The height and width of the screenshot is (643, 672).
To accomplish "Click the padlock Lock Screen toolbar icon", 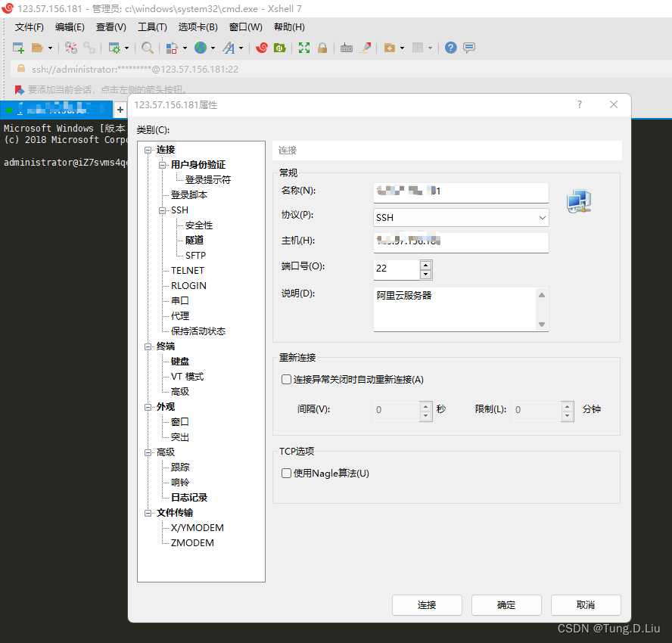I will point(322,48).
